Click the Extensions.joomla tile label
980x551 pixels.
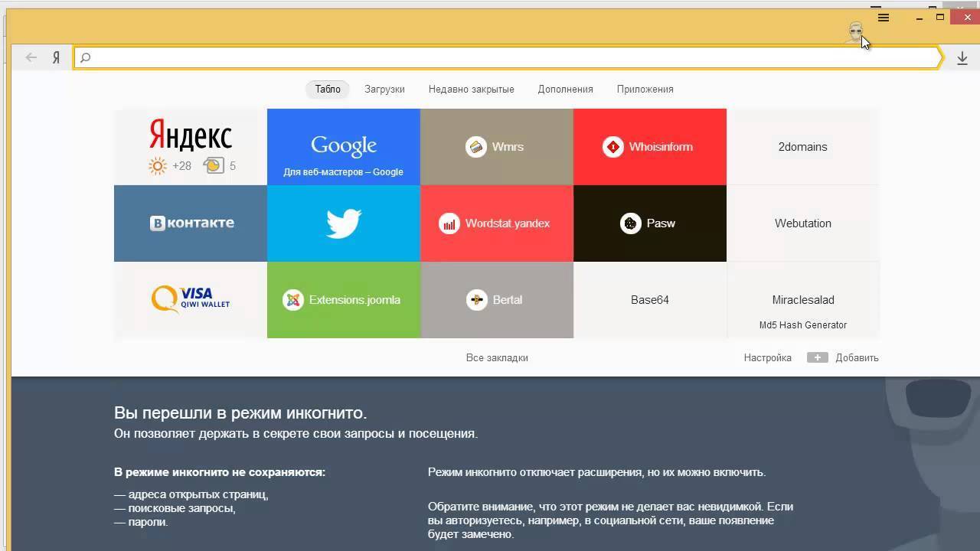354,300
